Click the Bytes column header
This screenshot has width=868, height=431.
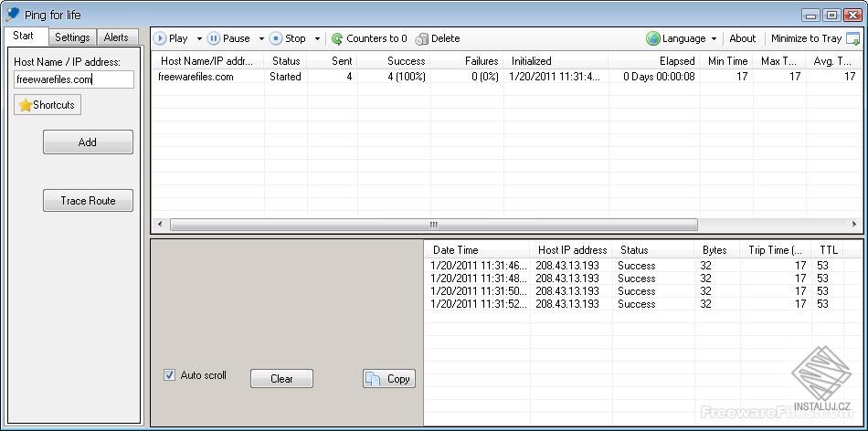717,250
